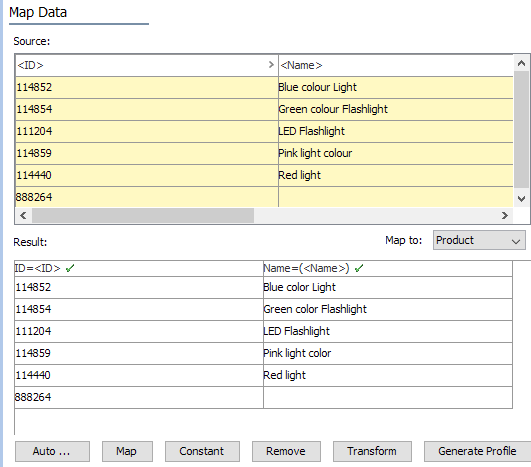The height and width of the screenshot is (467, 531).
Task: Click the green checkmark beside ID=<ID>
Action: 70,269
